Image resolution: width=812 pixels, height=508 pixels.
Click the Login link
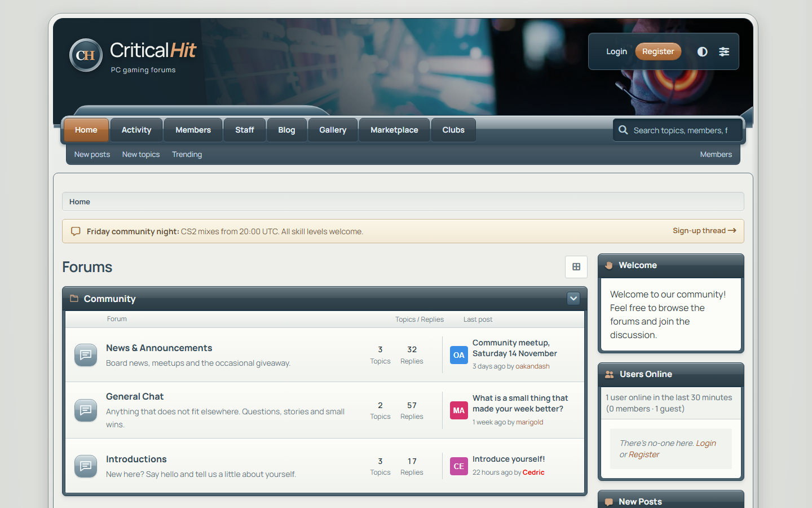click(616, 51)
